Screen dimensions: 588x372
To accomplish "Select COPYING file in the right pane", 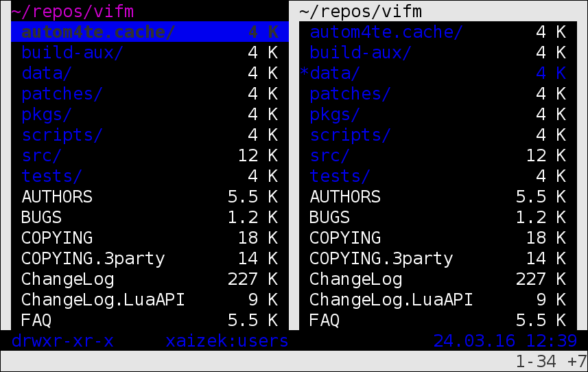I will coord(438,238).
